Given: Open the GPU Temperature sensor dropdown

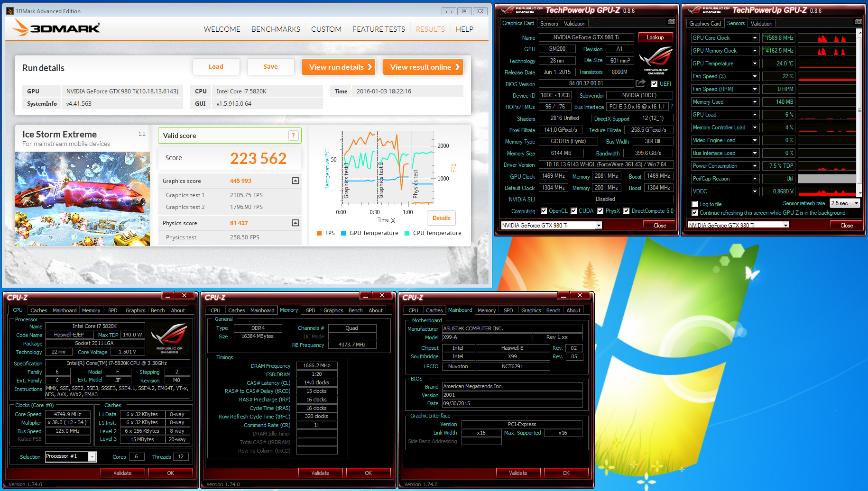Looking at the screenshot, I should click(755, 64).
